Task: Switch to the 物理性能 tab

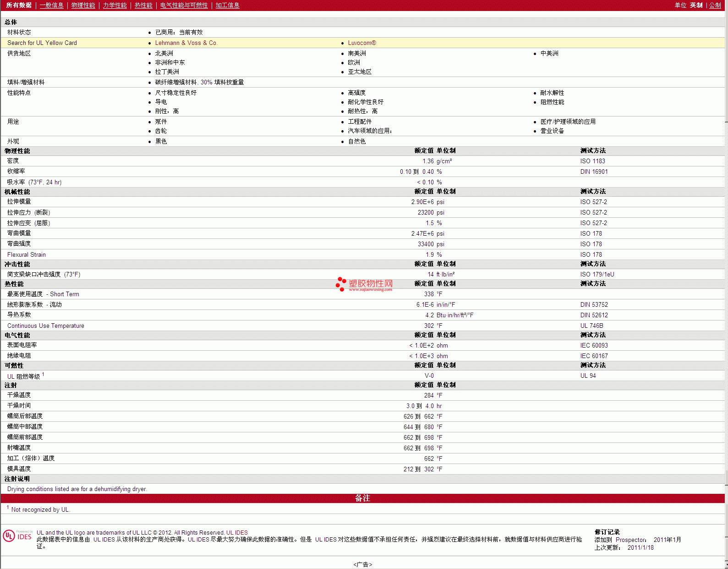Action: [83, 6]
